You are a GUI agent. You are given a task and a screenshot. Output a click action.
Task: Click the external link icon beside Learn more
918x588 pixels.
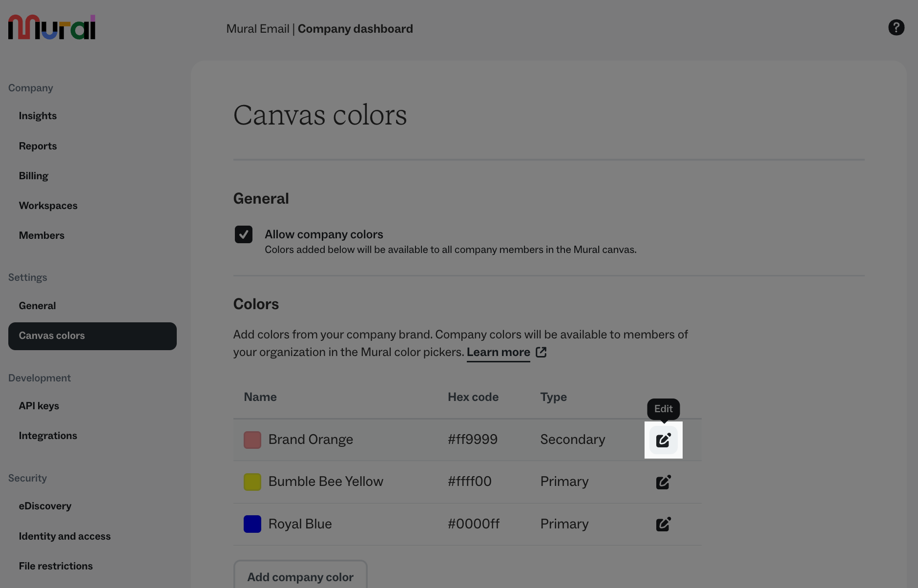tap(541, 352)
